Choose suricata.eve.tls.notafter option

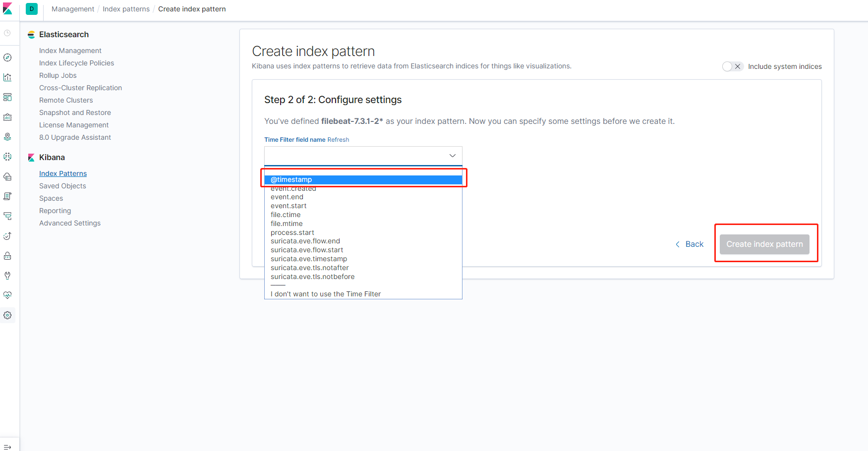pyautogui.click(x=363, y=268)
